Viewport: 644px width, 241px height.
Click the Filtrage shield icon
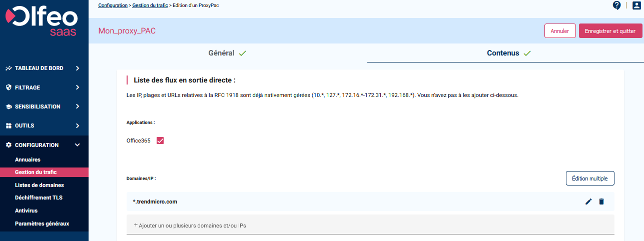[x=9, y=87]
